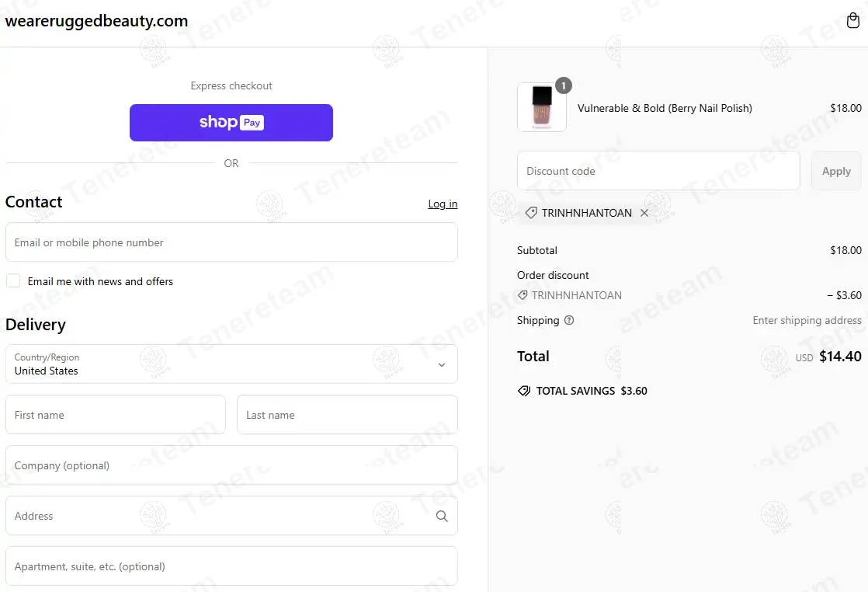868x592 pixels.
Task: Click the address search magnifier icon
Action: point(442,516)
